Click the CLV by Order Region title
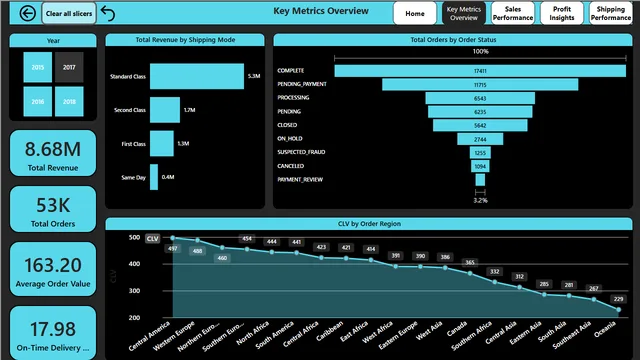640x360 pixels. coord(369,224)
